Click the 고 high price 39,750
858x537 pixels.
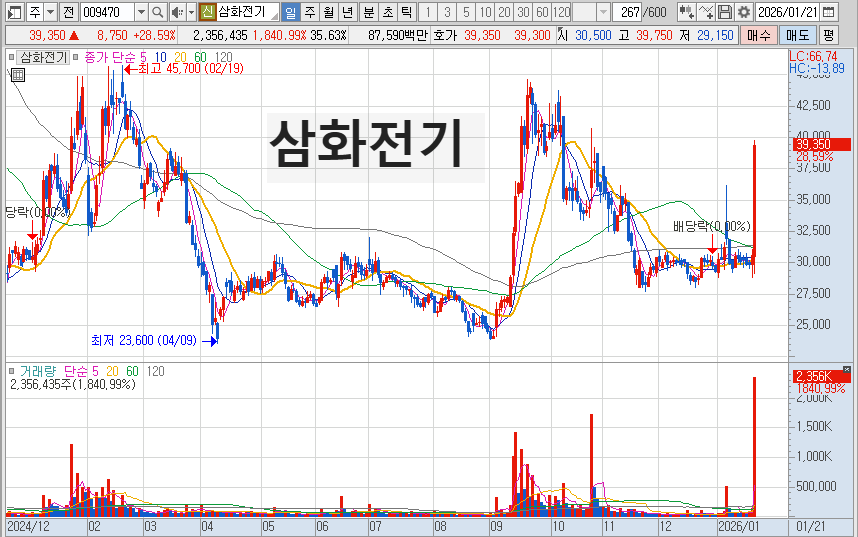click(x=654, y=36)
